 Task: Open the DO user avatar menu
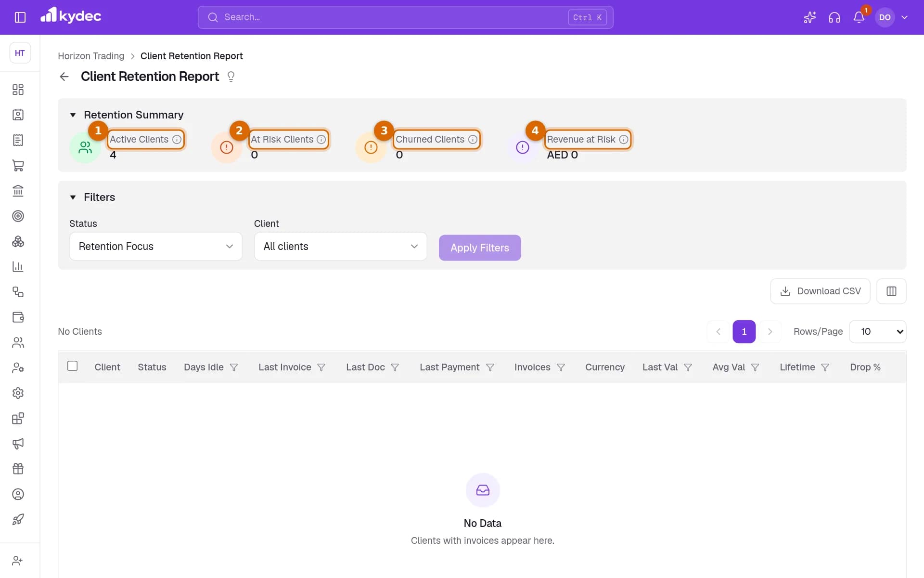point(885,17)
